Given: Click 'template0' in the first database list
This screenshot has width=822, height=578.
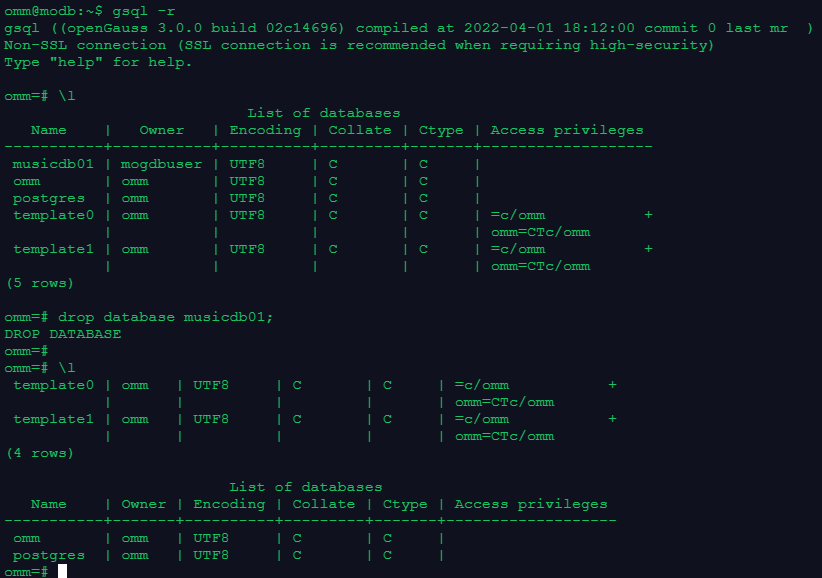Looking at the screenshot, I should pos(53,215).
